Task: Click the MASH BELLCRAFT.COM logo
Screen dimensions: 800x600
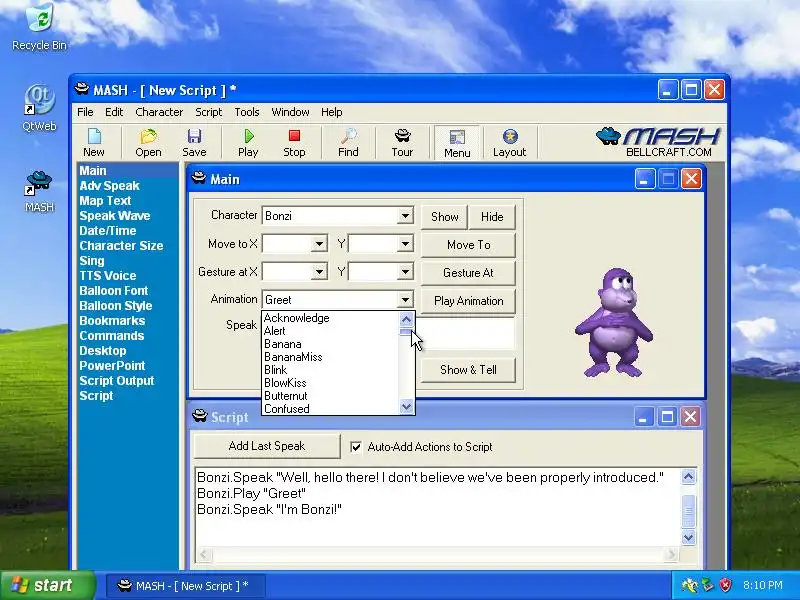Action: 659,142
